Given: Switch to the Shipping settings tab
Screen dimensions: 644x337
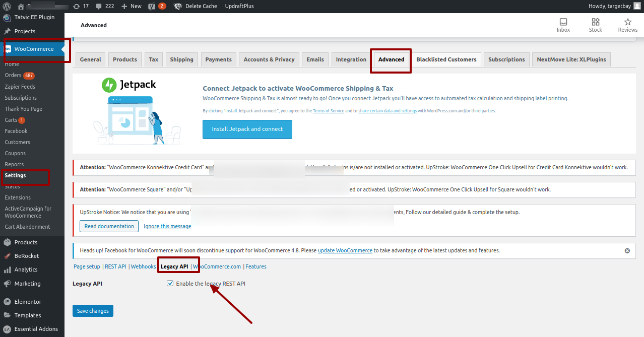Looking at the screenshot, I should [182, 59].
